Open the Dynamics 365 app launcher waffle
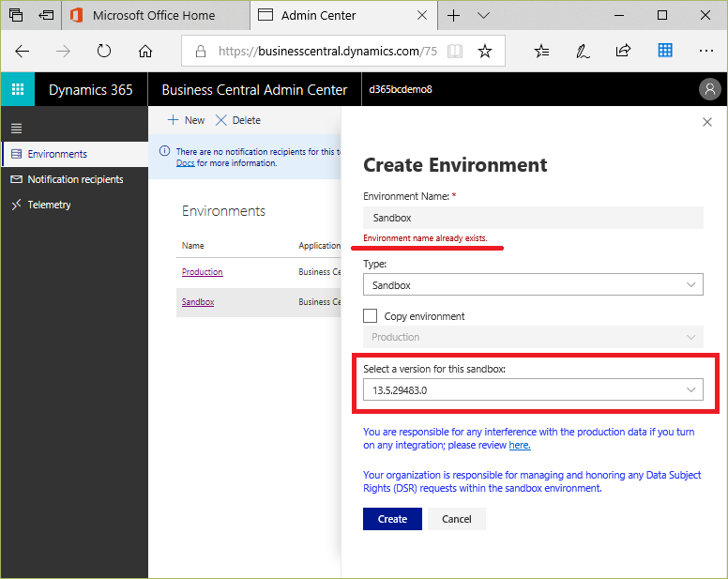 click(18, 89)
